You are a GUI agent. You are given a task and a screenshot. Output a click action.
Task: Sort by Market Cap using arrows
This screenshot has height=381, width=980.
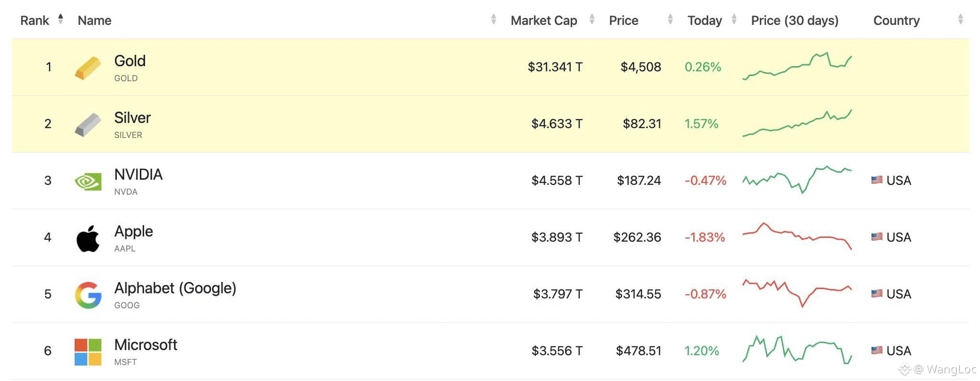pyautogui.click(x=592, y=19)
